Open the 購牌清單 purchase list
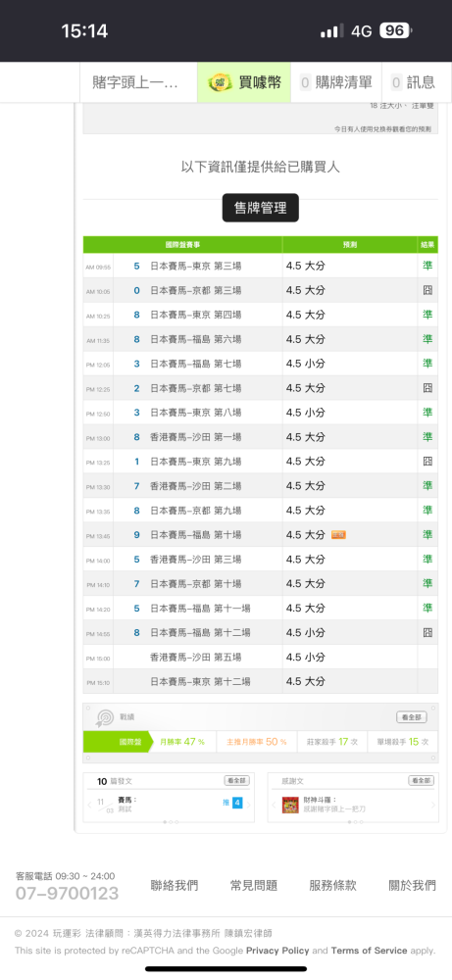Viewport: 452px width, 980px height. coord(335,82)
